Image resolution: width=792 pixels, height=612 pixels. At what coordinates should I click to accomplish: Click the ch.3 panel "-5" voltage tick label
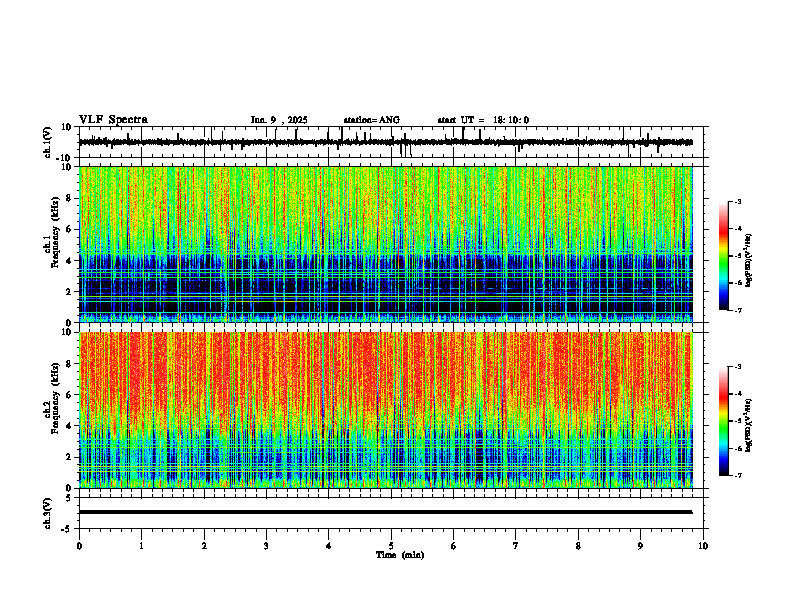pos(67,529)
